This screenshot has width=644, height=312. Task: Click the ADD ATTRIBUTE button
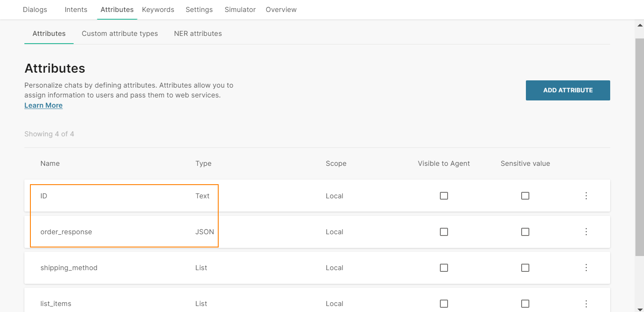click(568, 90)
